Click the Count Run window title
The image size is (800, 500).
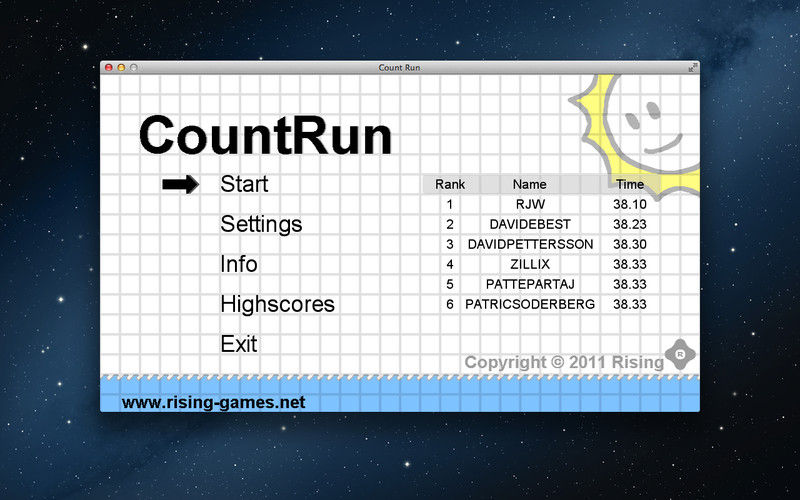[399, 67]
